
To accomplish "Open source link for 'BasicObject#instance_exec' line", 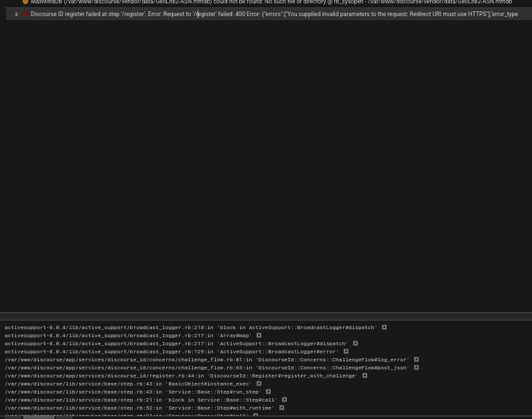I will pos(259,383).
